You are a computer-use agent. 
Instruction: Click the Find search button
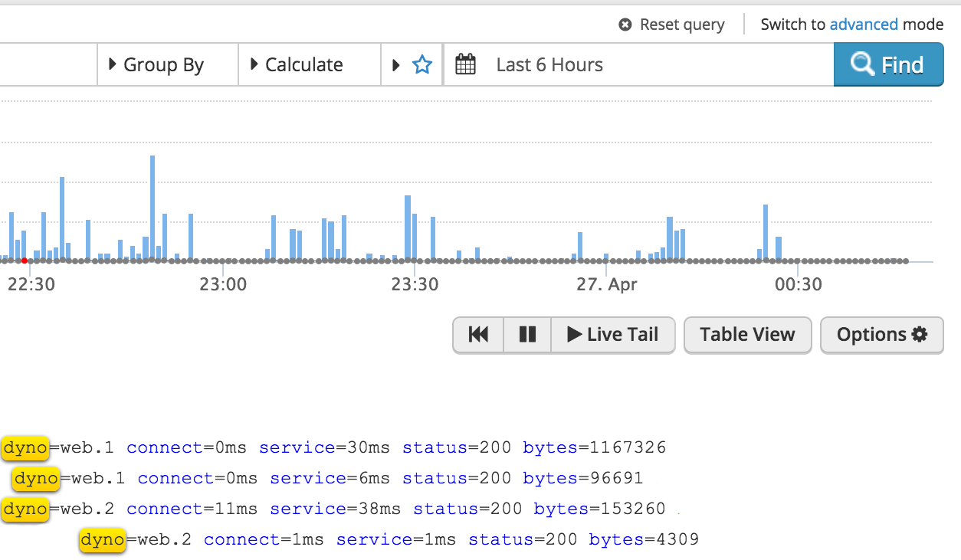click(x=888, y=65)
